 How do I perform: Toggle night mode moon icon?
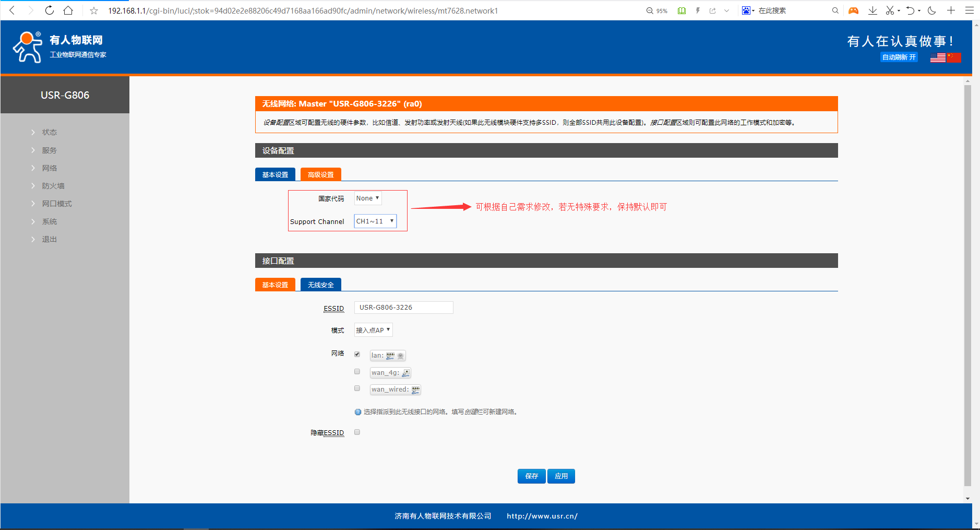tap(932, 10)
